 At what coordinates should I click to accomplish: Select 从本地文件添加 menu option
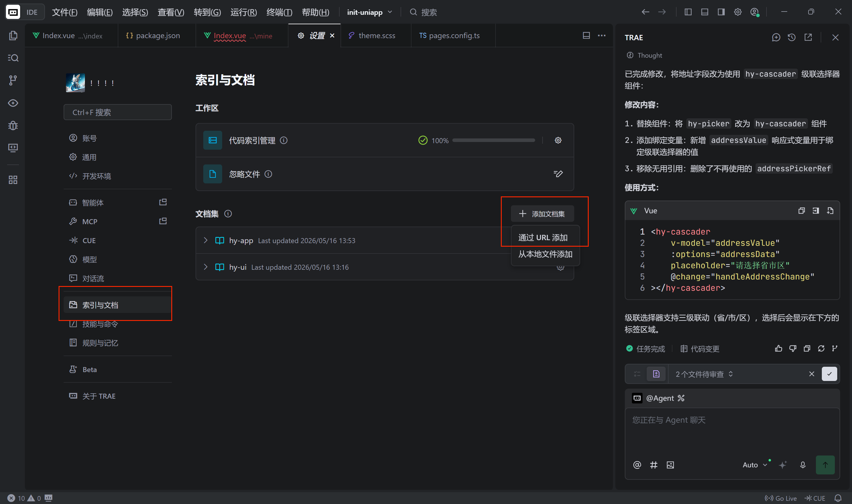[x=545, y=254]
